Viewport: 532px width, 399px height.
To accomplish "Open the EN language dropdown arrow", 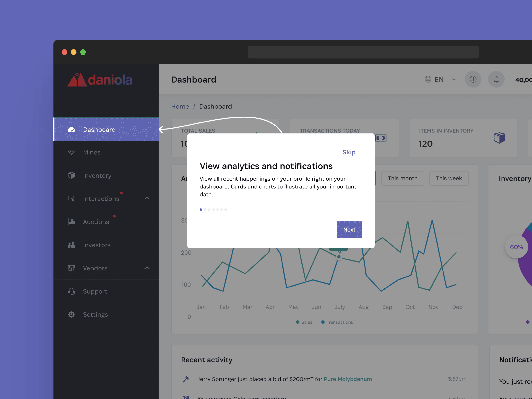I will pyautogui.click(x=454, y=79).
